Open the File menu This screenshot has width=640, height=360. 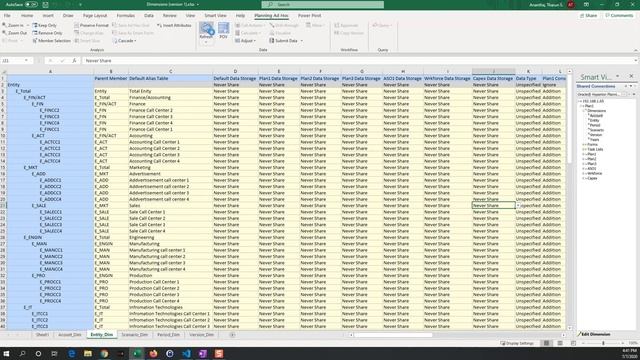(7, 16)
